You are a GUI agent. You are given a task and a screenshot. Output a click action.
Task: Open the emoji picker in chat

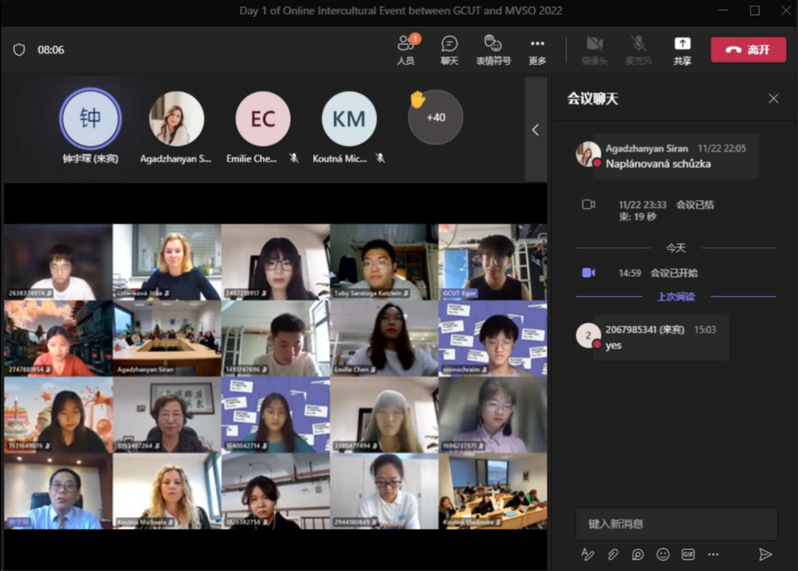click(x=662, y=554)
